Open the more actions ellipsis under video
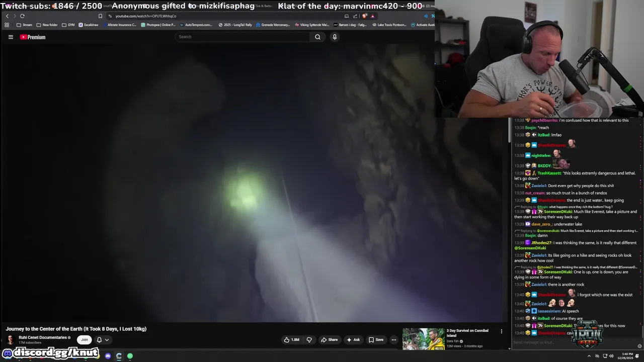The width and height of the screenshot is (644, 362). [394, 340]
